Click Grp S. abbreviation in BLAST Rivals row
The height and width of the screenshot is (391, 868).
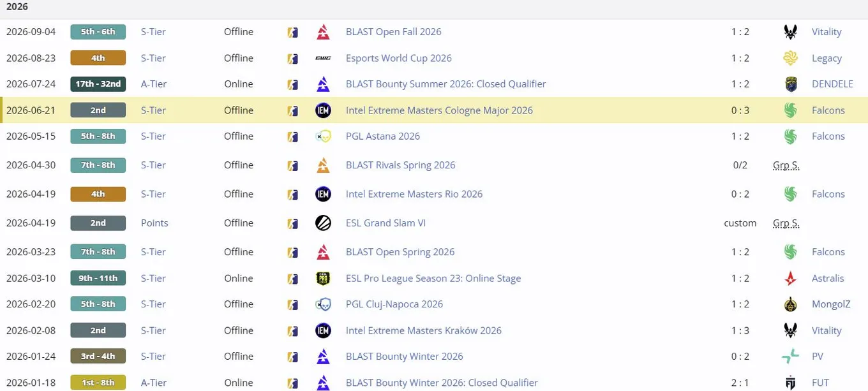pos(786,165)
